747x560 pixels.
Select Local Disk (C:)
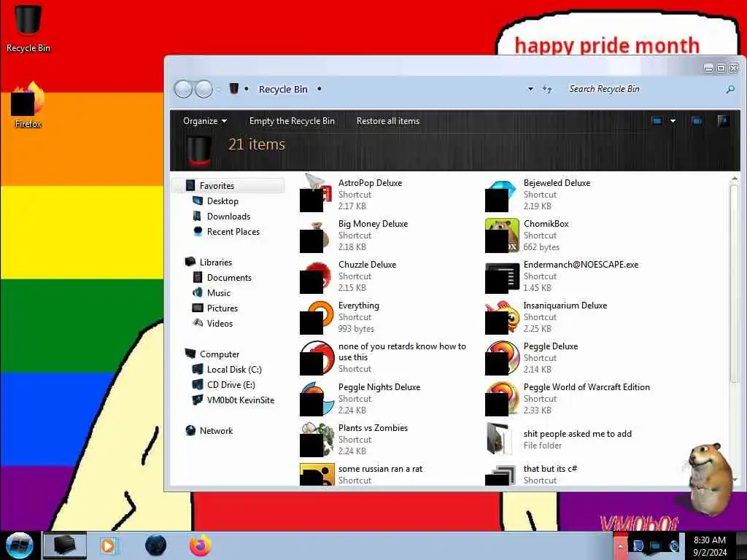point(234,369)
